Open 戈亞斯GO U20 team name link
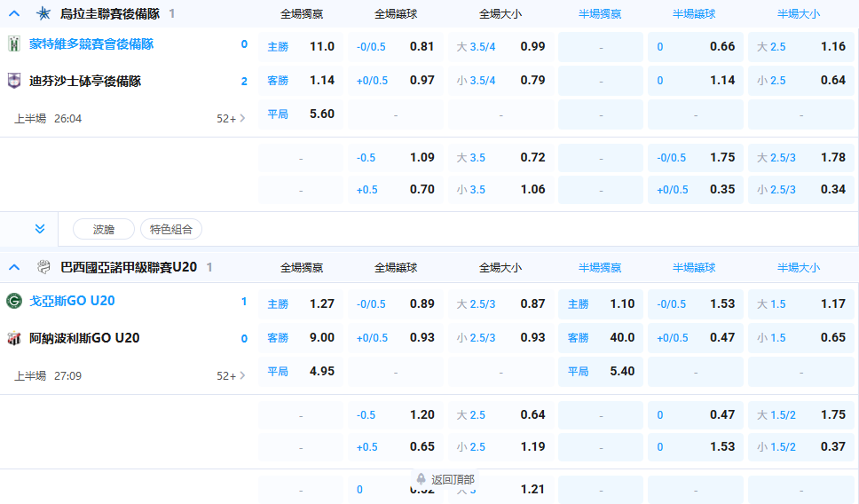This screenshot has width=859, height=504. (72, 301)
